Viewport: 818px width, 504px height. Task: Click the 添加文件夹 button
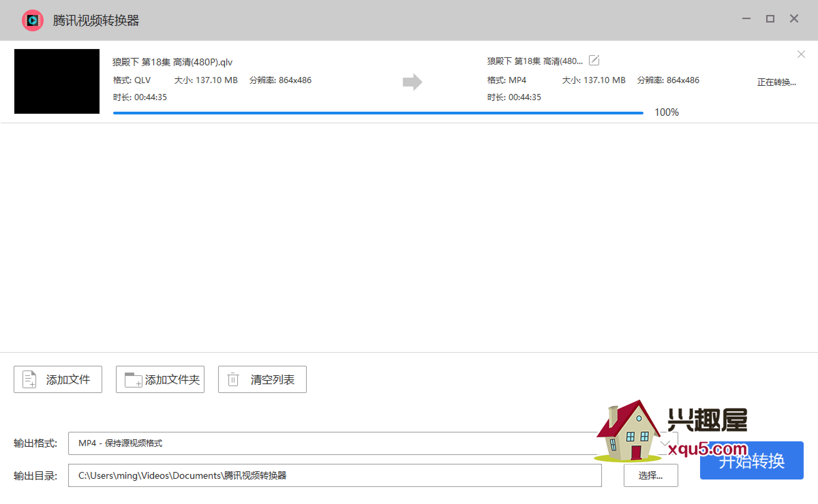[x=160, y=379]
